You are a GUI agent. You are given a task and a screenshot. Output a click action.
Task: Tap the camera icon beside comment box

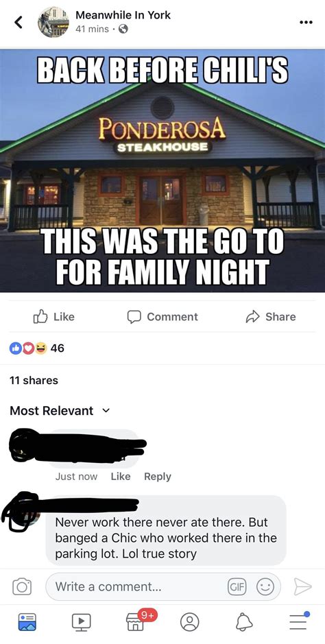21,586
